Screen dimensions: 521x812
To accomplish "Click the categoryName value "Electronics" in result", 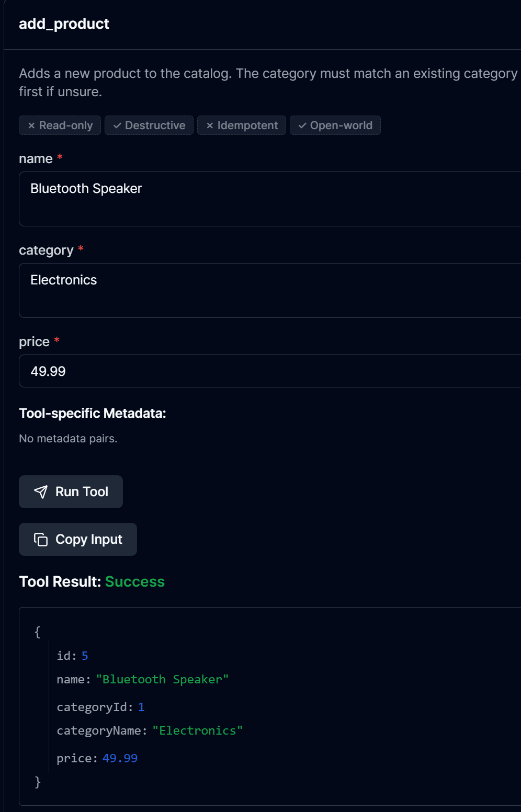I will tap(198, 730).
